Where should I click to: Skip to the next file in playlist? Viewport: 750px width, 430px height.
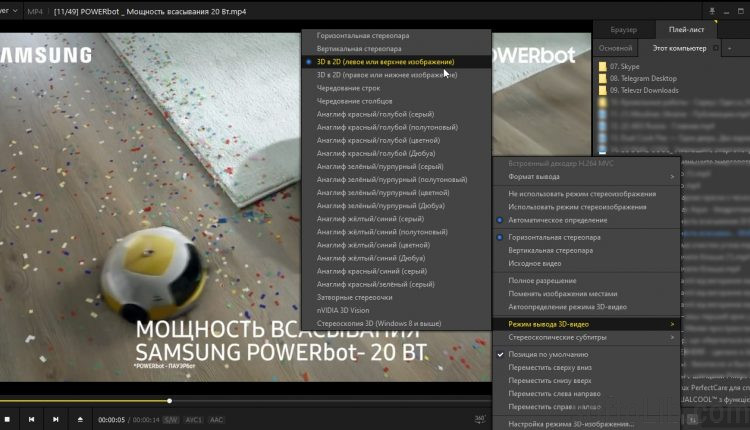coord(55,419)
